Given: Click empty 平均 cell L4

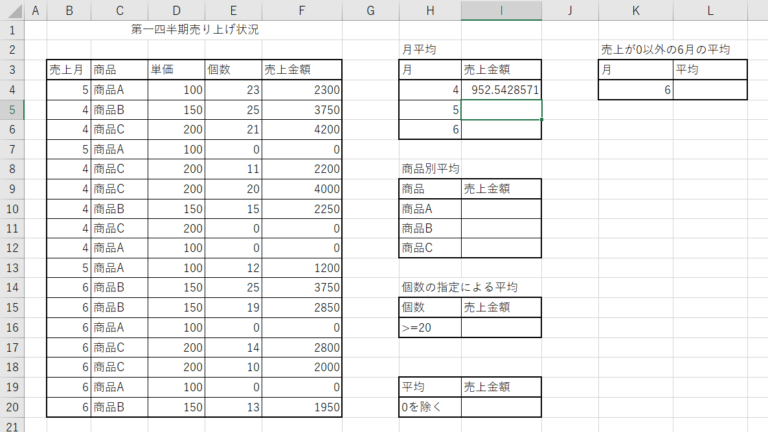Looking at the screenshot, I should click(x=710, y=90).
